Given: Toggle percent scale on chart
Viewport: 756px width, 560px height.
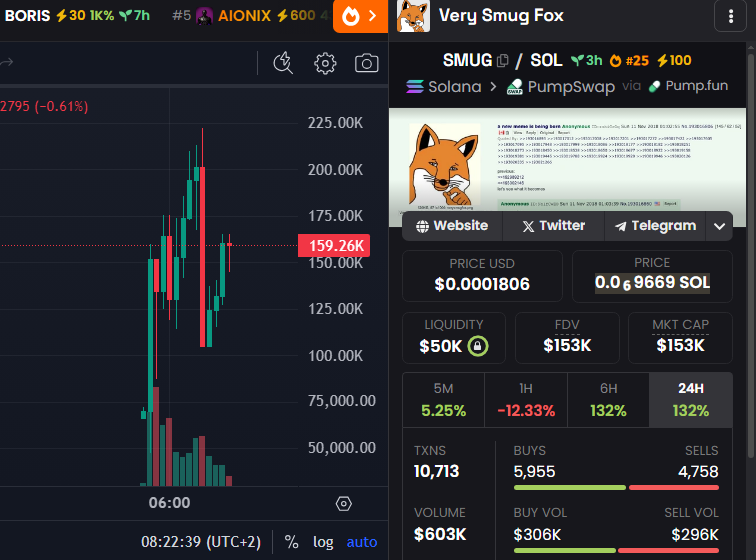Looking at the screenshot, I should [x=291, y=542].
